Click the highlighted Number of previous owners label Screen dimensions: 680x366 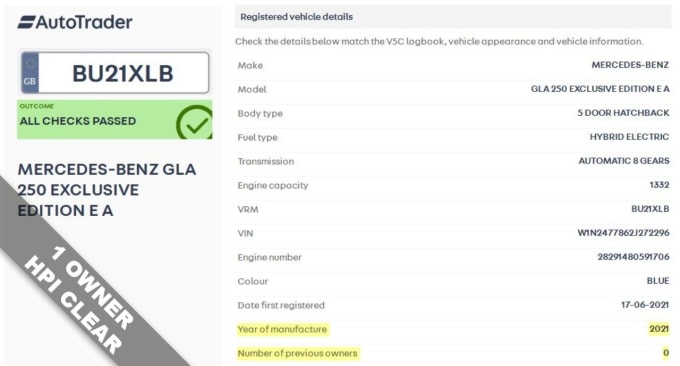pyautogui.click(x=298, y=353)
